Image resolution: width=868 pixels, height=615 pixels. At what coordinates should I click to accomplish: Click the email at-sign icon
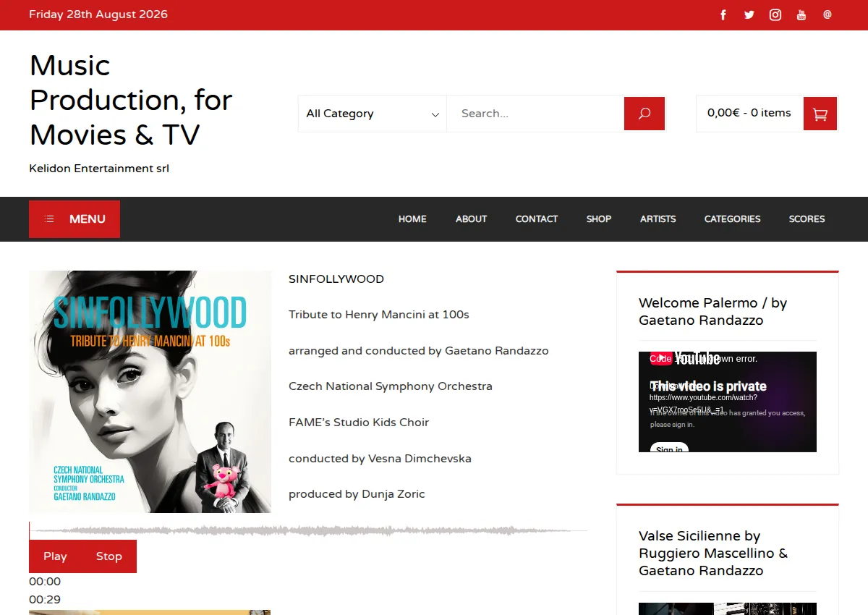pyautogui.click(x=827, y=14)
